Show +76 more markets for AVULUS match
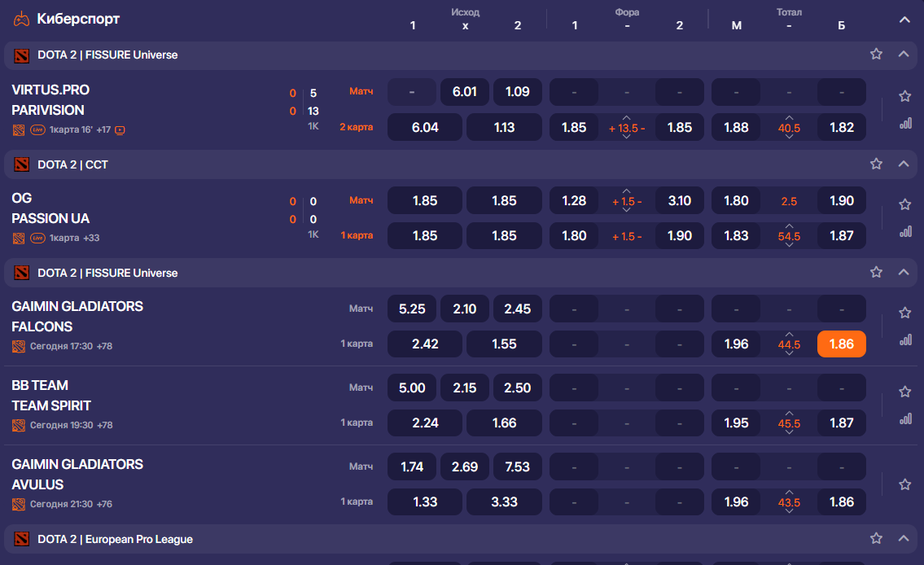 [x=104, y=504]
